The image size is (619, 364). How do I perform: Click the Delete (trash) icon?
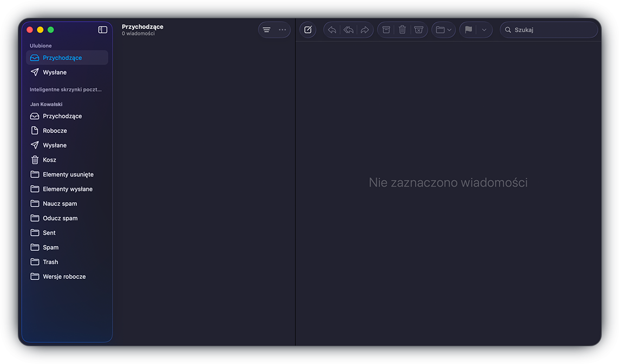coord(402,30)
